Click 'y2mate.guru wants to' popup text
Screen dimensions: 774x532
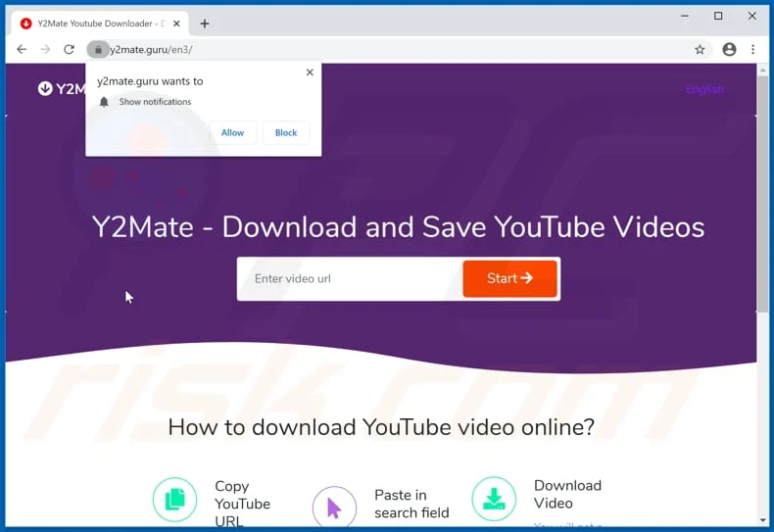tap(150, 81)
